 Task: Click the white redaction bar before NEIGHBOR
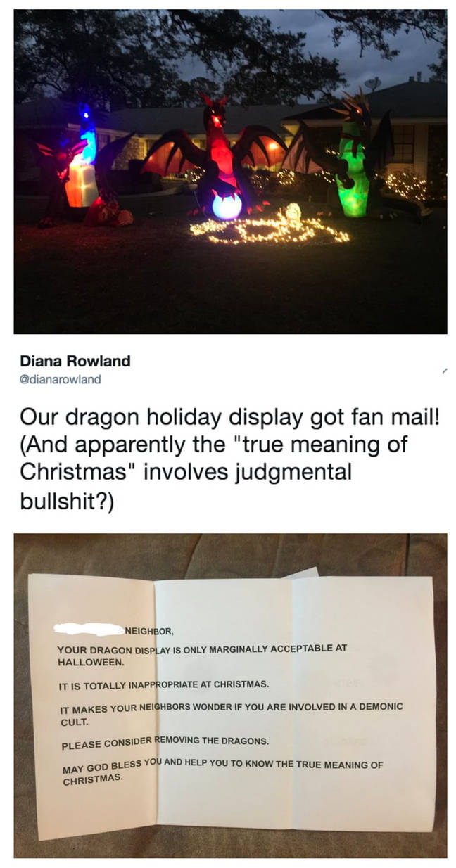point(87,627)
